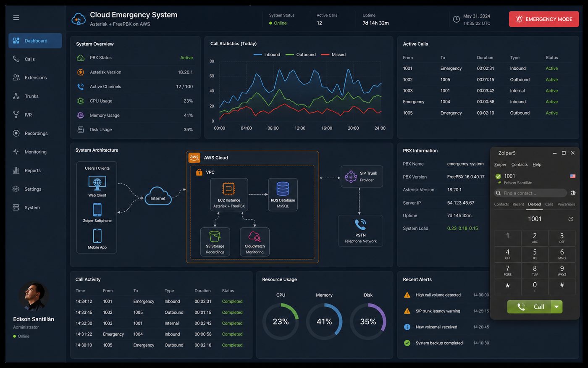Select the Web Client icon in architecture
Viewport: 588px width, 368px height.
tap(97, 184)
